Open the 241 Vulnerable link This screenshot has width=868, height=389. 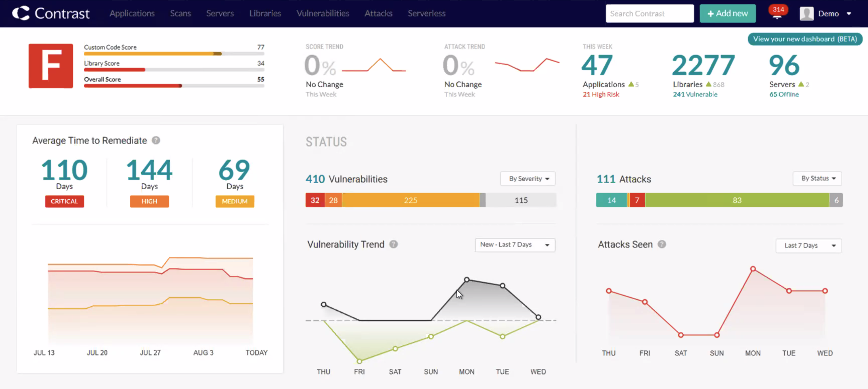[695, 95]
